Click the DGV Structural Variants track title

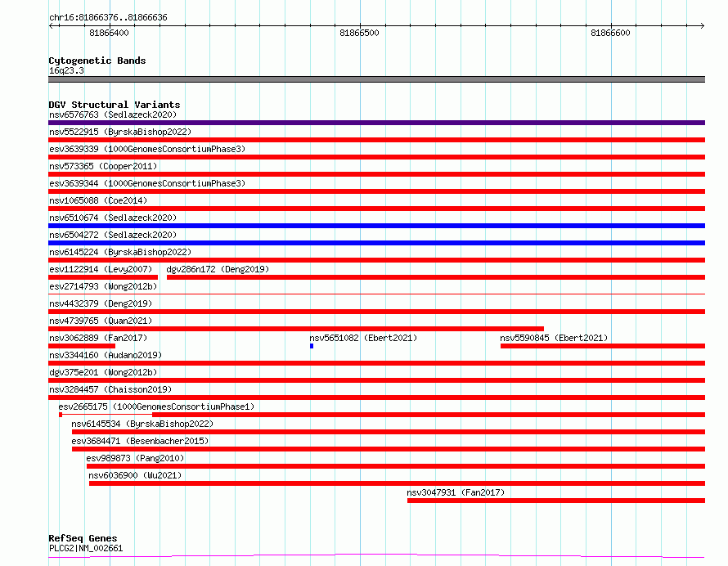[115, 105]
